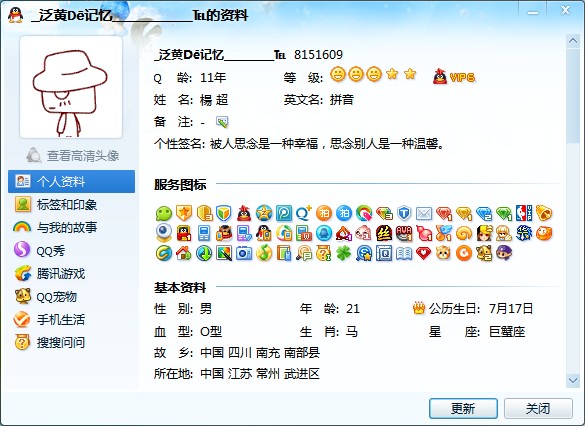Click the green WeChat bubble service icon
The width and height of the screenshot is (585, 426).
(164, 214)
